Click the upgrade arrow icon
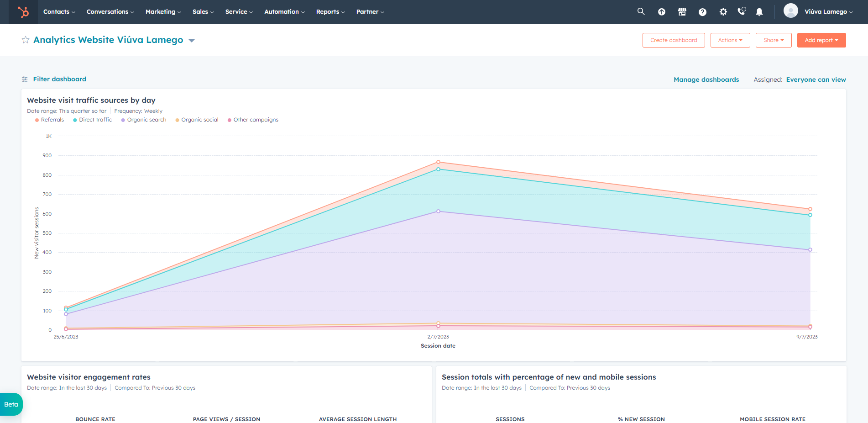The width and height of the screenshot is (868, 423). [662, 12]
